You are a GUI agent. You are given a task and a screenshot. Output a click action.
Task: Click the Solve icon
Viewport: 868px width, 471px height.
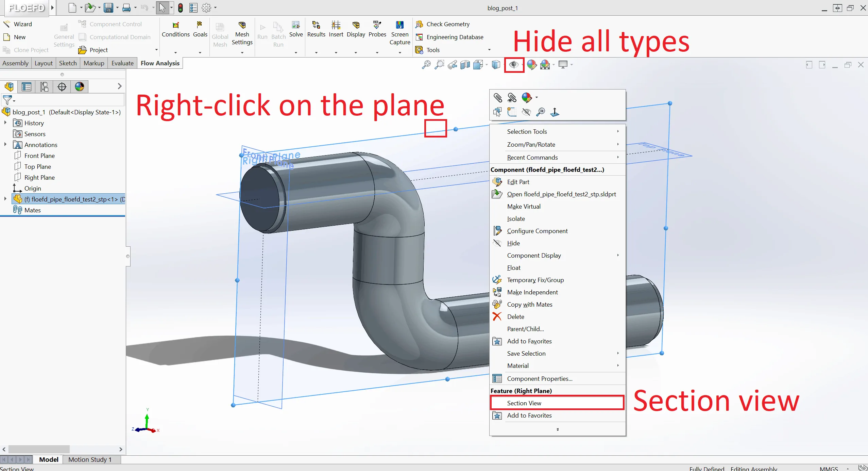(296, 25)
